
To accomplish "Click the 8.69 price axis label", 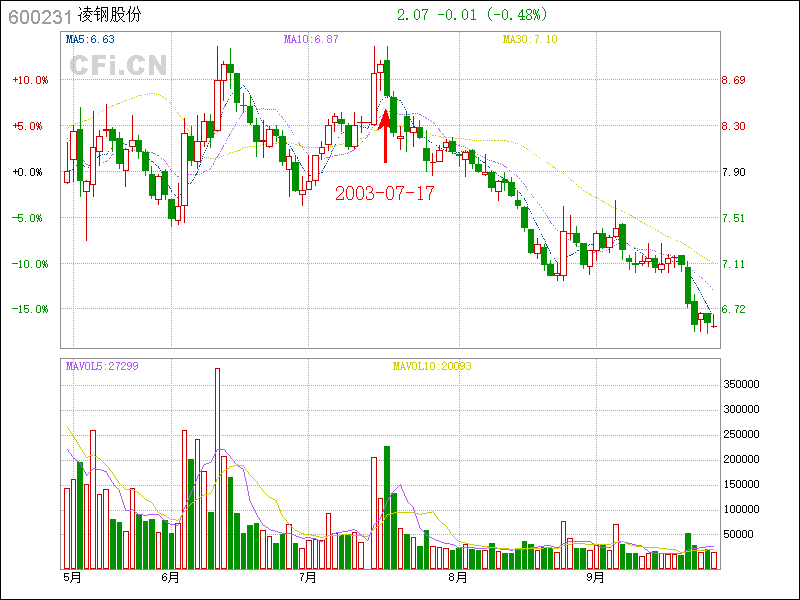I will pos(734,80).
